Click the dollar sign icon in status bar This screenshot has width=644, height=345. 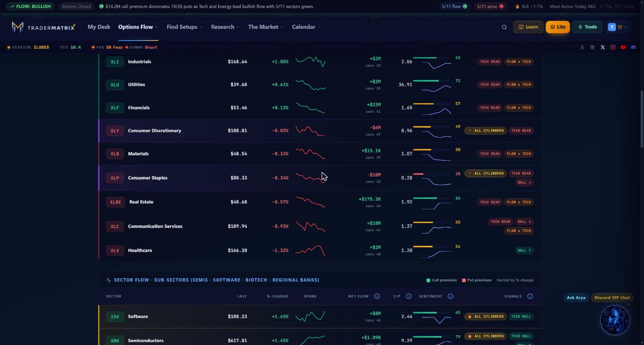click(582, 47)
